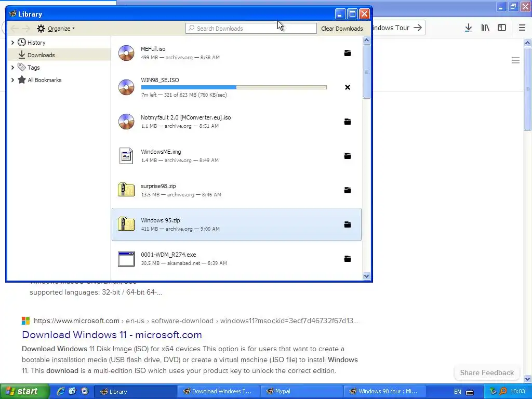Image resolution: width=532 pixels, height=399 pixels.
Task: Open containing folder for WindowsME.img
Action: (348, 156)
